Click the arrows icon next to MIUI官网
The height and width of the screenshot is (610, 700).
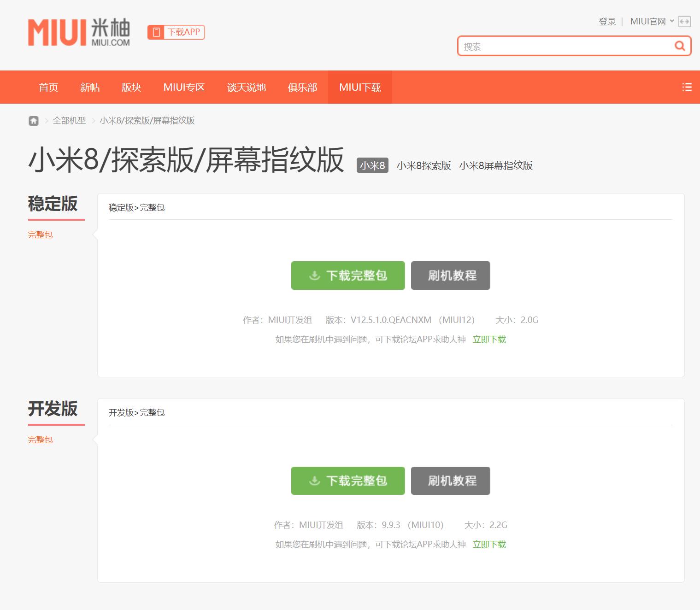[685, 21]
